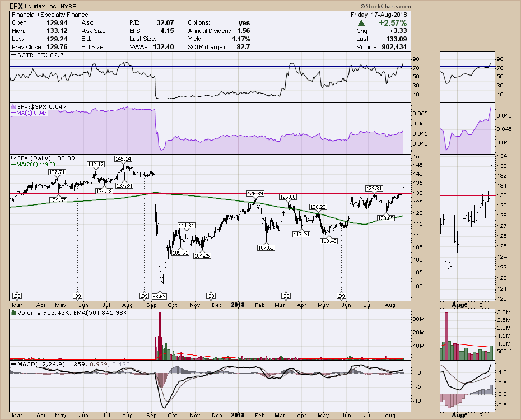Viewport: 521px width, 420px height.
Task: Click the zoomed price panel on right
Action: pos(468,228)
